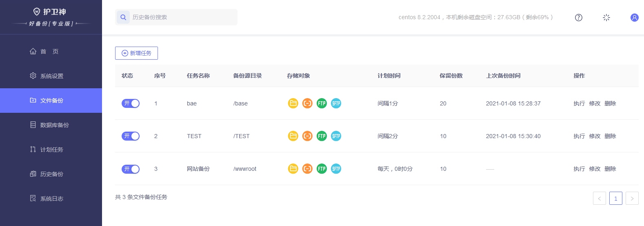Go to previous page arrow

click(x=600, y=198)
